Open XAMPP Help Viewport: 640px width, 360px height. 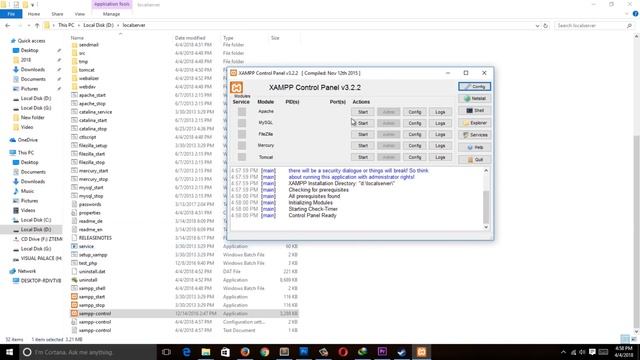coord(474,147)
